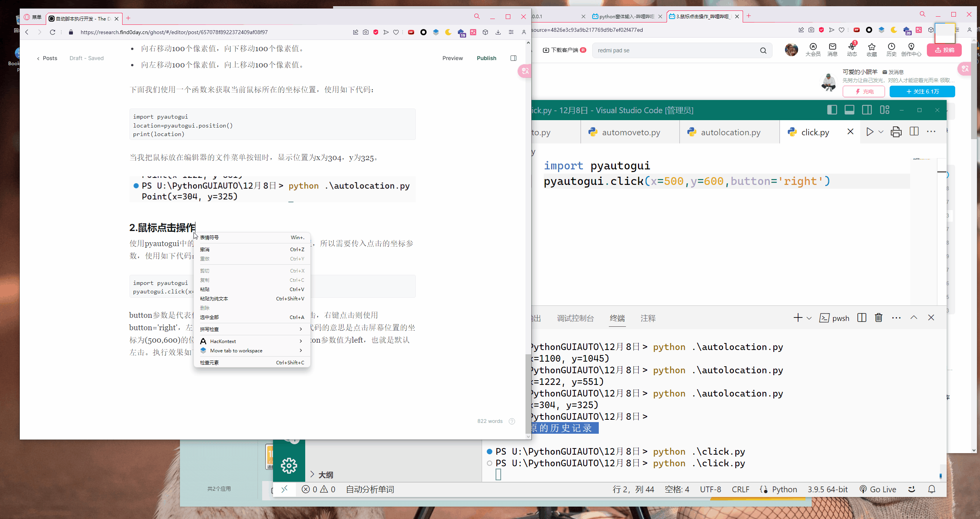The image size is (980, 519).
Task: Open the UTF-8 encoding selector in status bar
Action: 710,489
